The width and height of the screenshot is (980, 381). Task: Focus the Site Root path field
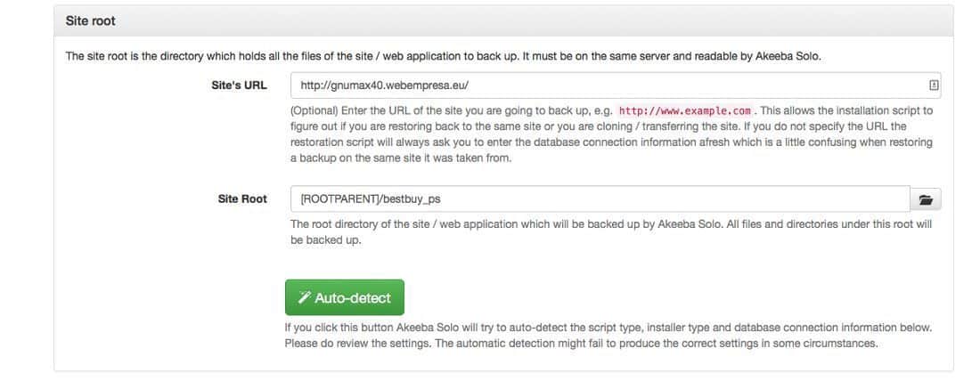[600, 199]
